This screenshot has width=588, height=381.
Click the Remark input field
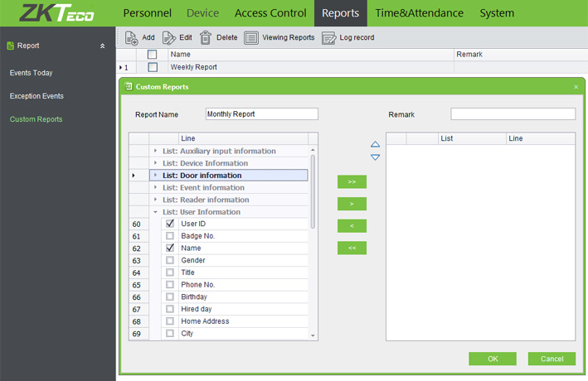(x=513, y=114)
